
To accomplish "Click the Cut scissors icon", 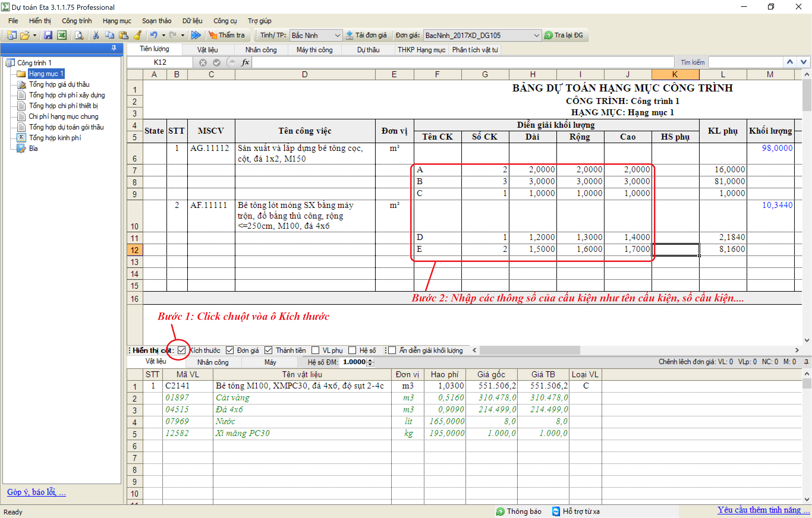I will (96, 35).
